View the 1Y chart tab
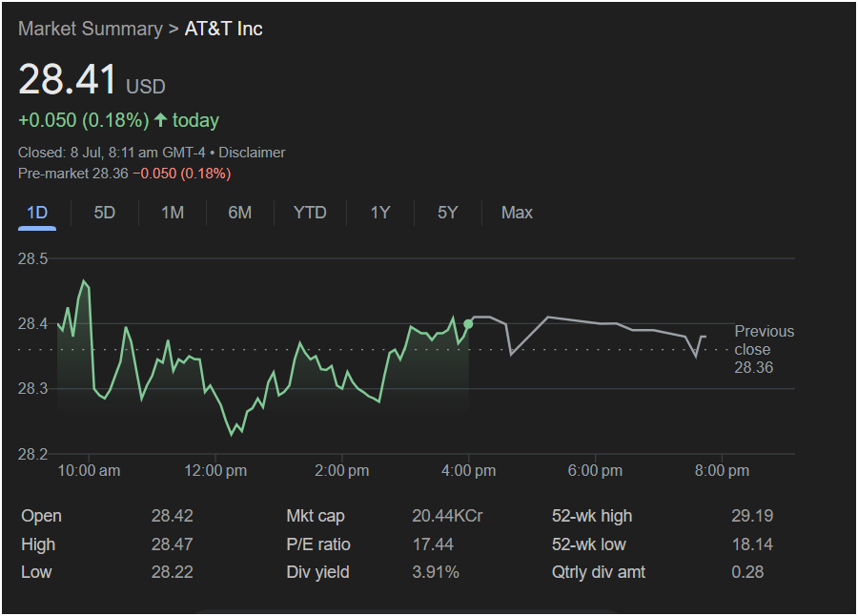 pos(380,213)
